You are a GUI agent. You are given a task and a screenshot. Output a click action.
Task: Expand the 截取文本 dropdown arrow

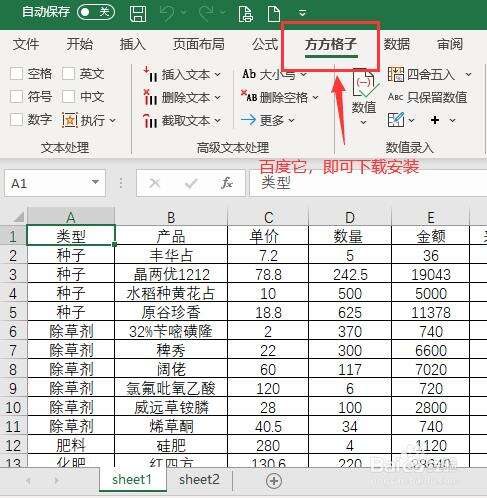(218, 121)
